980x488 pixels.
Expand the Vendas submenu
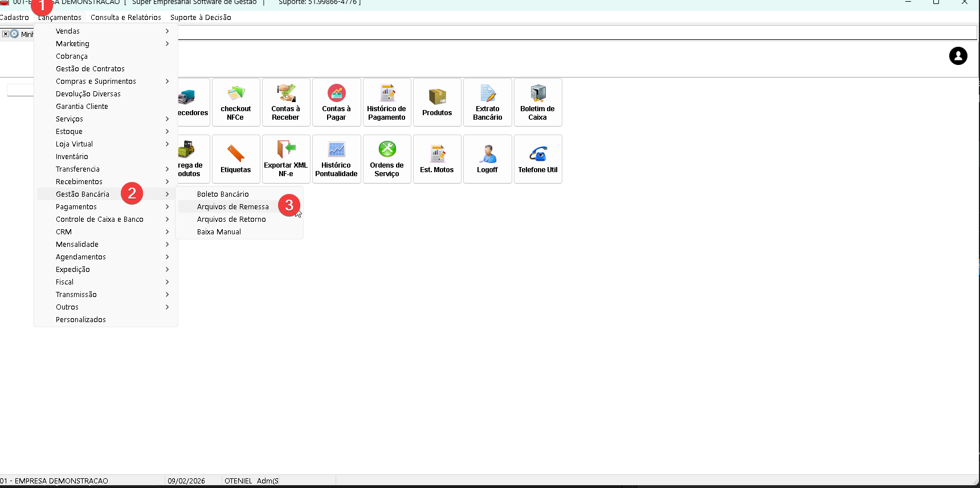tap(68, 31)
